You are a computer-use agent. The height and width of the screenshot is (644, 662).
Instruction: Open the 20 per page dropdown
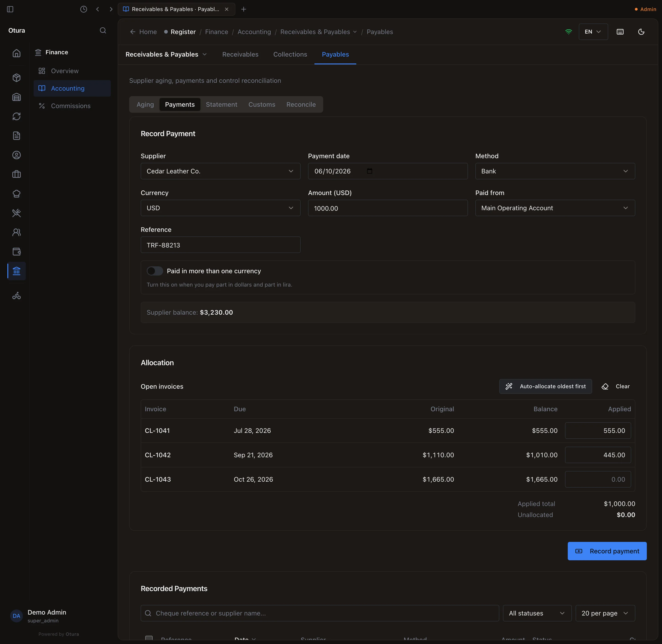[605, 613]
